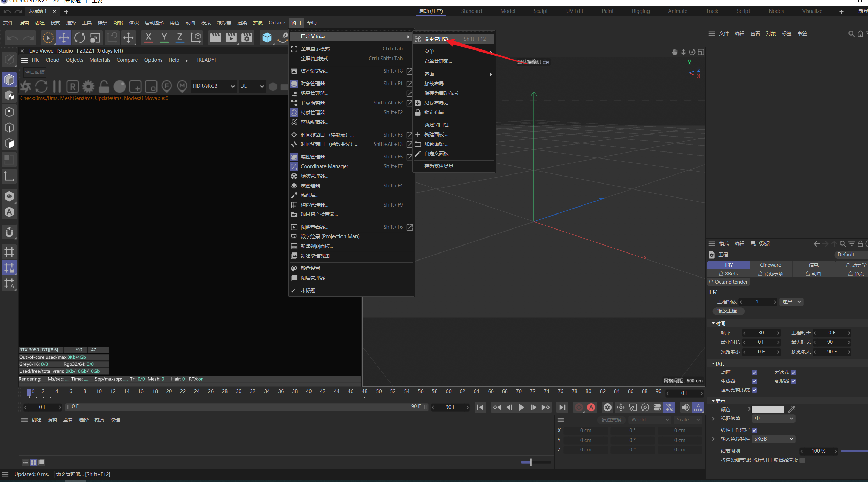Click the 缩放工程... button
Viewport: 868px width, 482px height.
[x=728, y=311]
